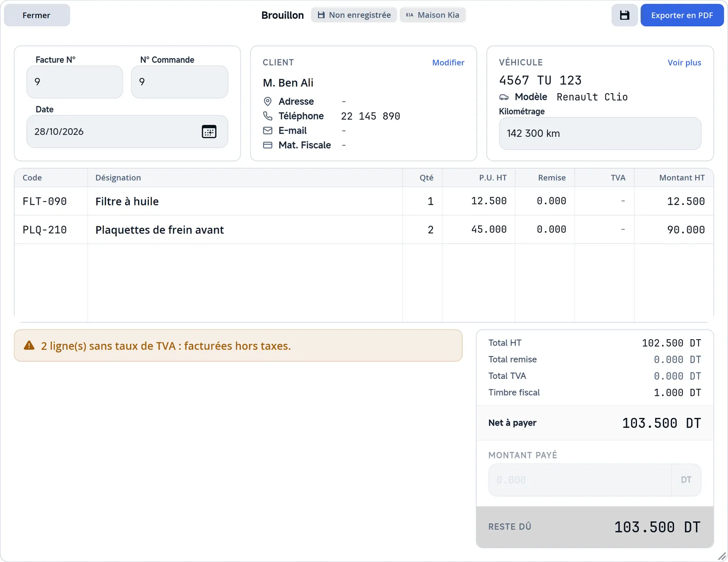Click the card icon beside Mat. Fiscale

click(x=268, y=145)
